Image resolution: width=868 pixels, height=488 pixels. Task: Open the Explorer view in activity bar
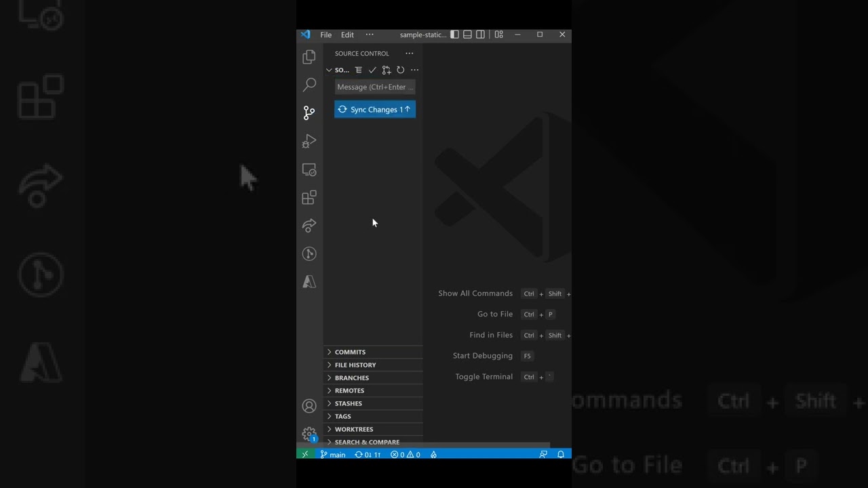pyautogui.click(x=309, y=57)
